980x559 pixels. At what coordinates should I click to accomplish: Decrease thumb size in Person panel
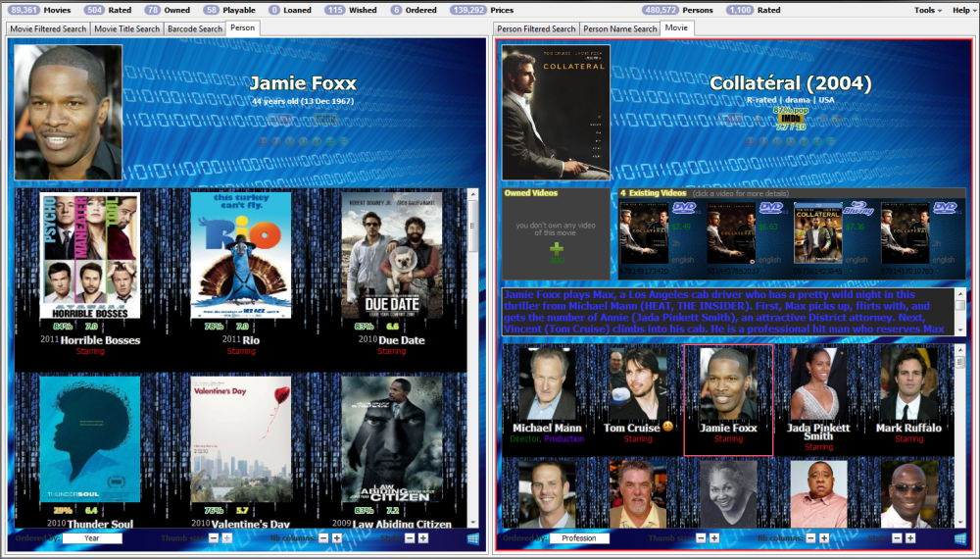click(214, 538)
